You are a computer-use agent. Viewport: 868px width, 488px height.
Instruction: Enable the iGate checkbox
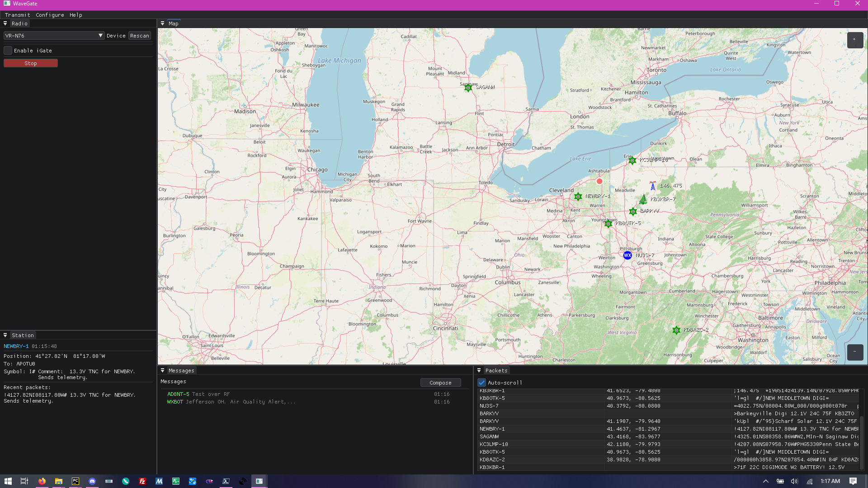tap(8, 51)
